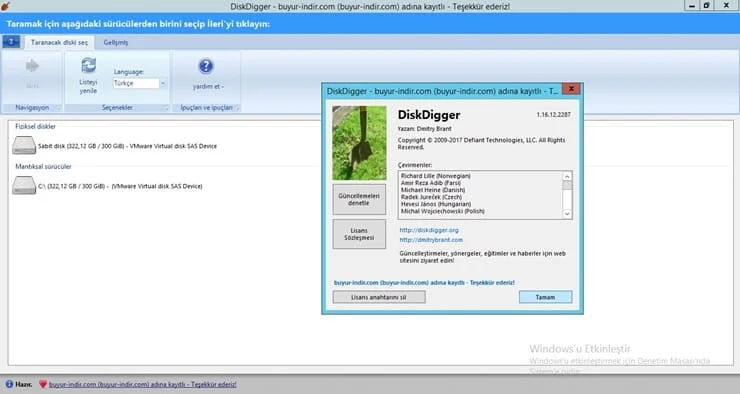The width and height of the screenshot is (740, 394).
Task: Switch to the Taranacak diski seç tab
Action: [x=59, y=42]
